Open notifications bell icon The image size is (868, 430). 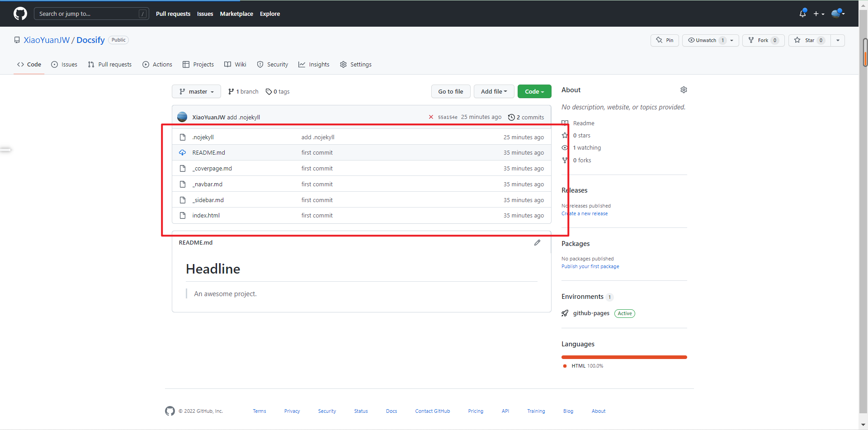pos(802,14)
